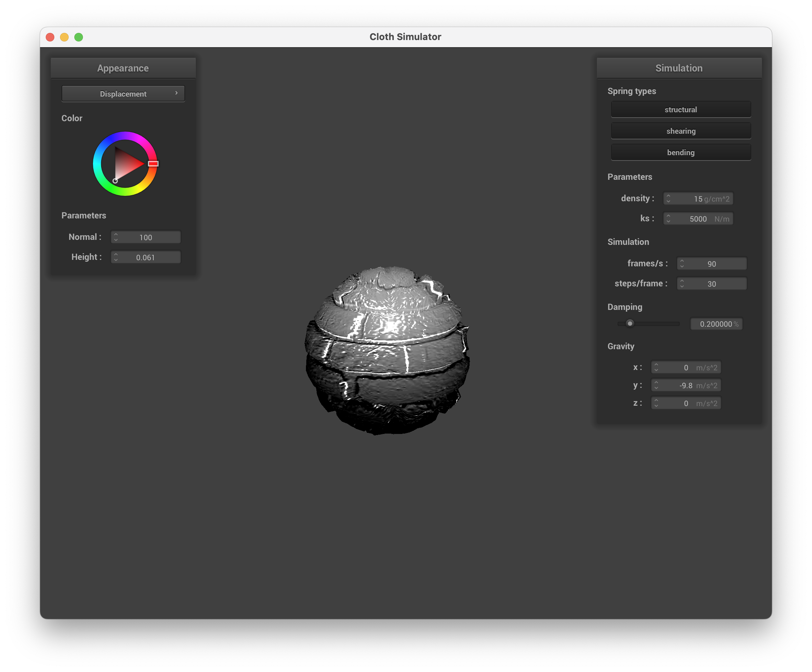Toggle the structural spring type
The width and height of the screenshot is (812, 672).
680,109
